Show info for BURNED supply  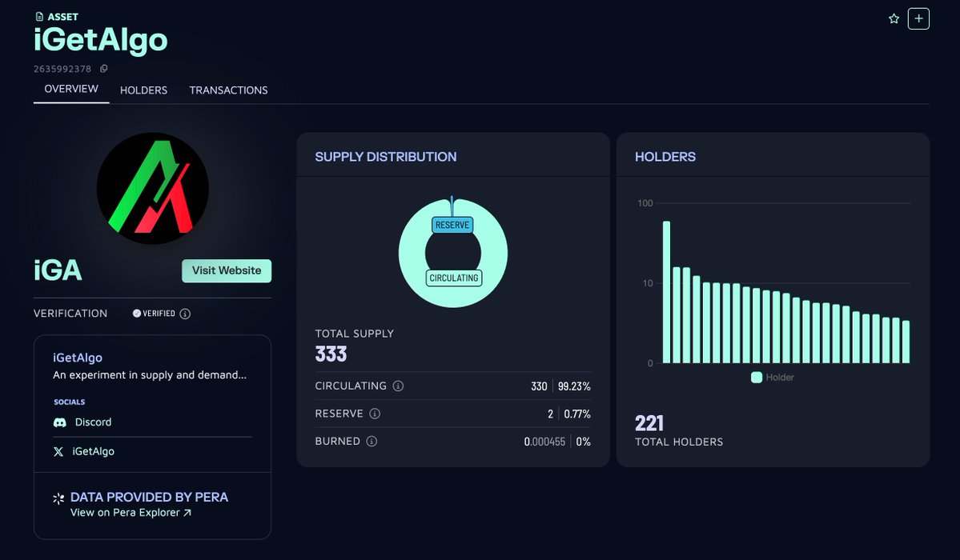tap(372, 442)
